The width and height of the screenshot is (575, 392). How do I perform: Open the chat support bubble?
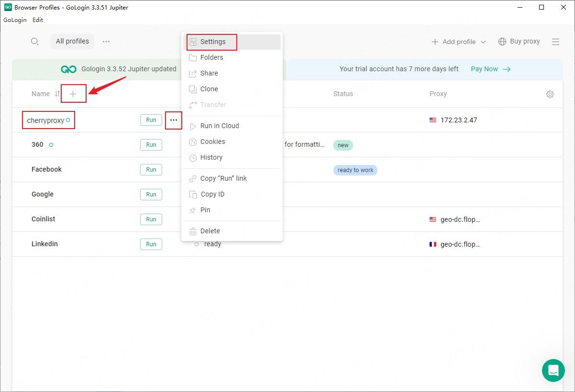pos(553,370)
